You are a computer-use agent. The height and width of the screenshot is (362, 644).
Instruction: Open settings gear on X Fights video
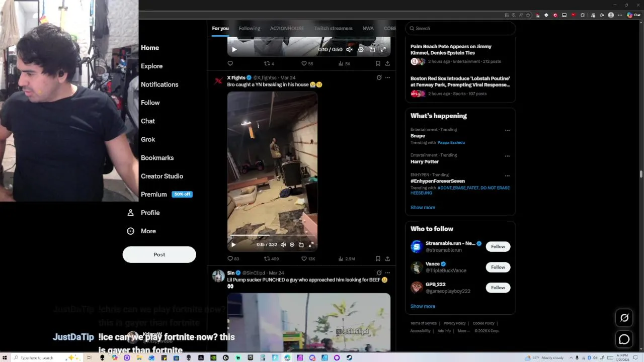[x=292, y=245]
